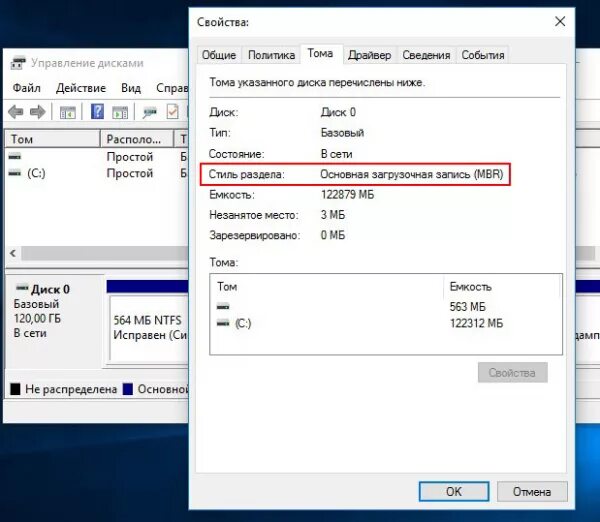Click the (C:) volume icon in Тома list of dialog
The width and height of the screenshot is (600, 522).
(x=223, y=323)
